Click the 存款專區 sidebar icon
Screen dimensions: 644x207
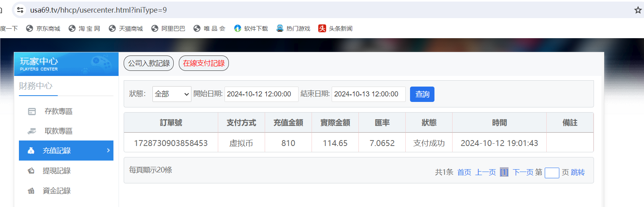(x=32, y=111)
